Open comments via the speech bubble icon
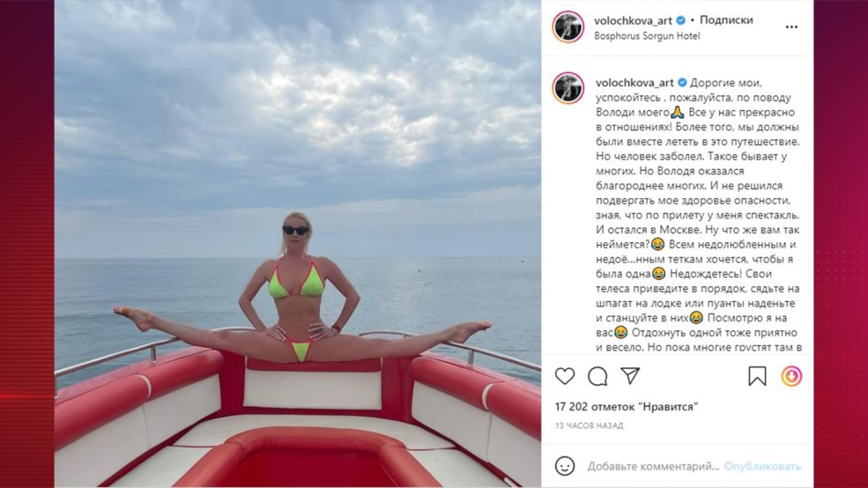 (597, 376)
